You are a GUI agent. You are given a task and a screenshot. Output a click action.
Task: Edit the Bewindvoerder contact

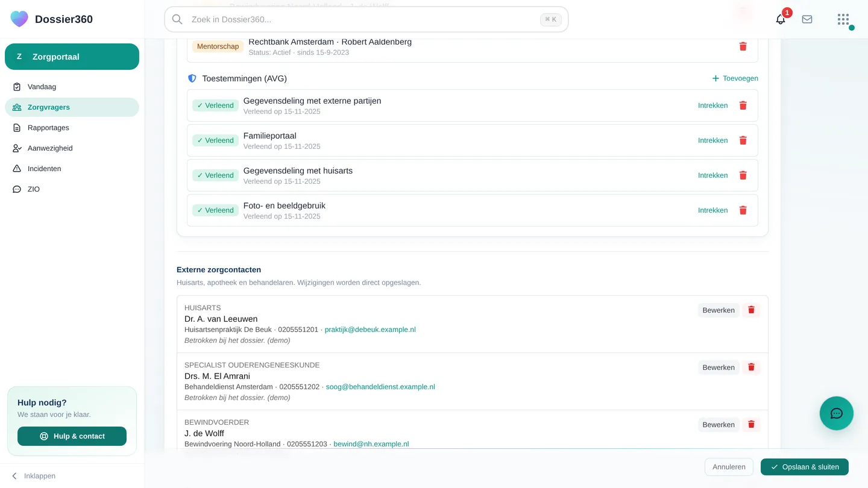[x=719, y=425]
